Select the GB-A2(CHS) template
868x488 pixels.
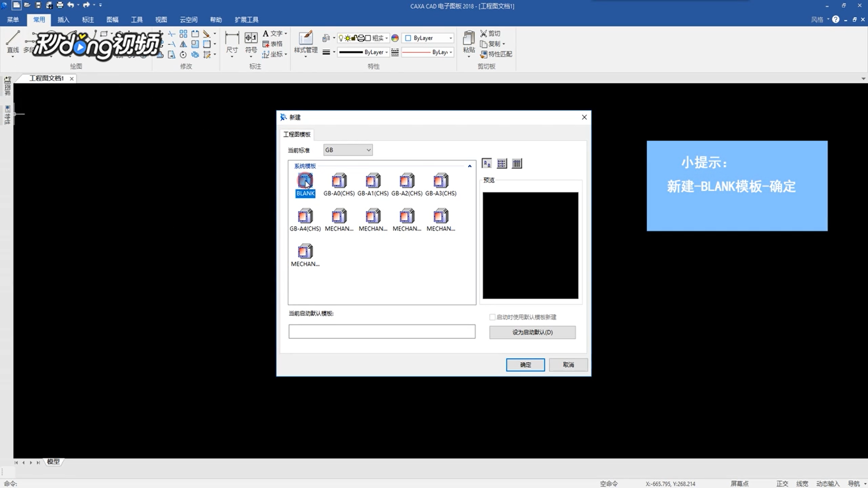[407, 185]
